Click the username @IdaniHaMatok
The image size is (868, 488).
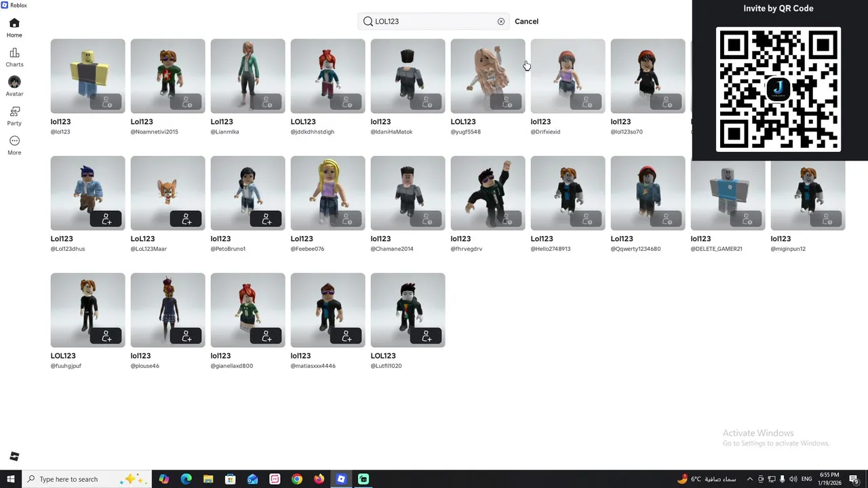click(391, 131)
